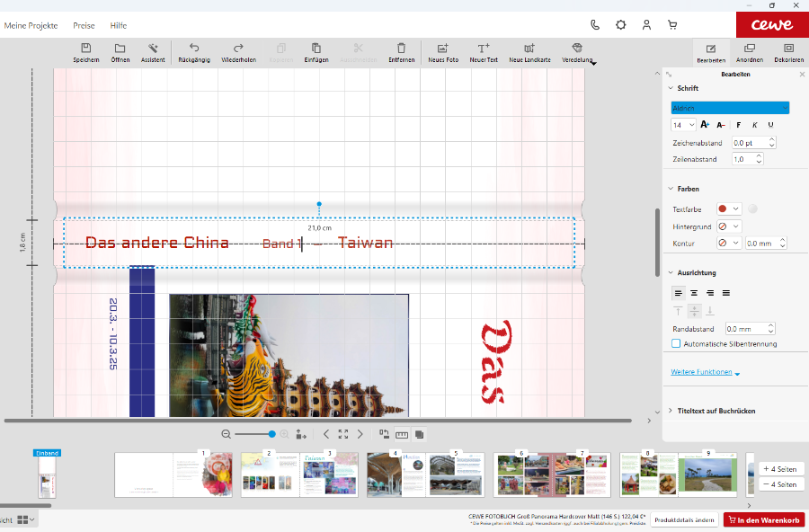Click the zoom slider handle
The image size is (809, 532).
pyautogui.click(x=271, y=434)
